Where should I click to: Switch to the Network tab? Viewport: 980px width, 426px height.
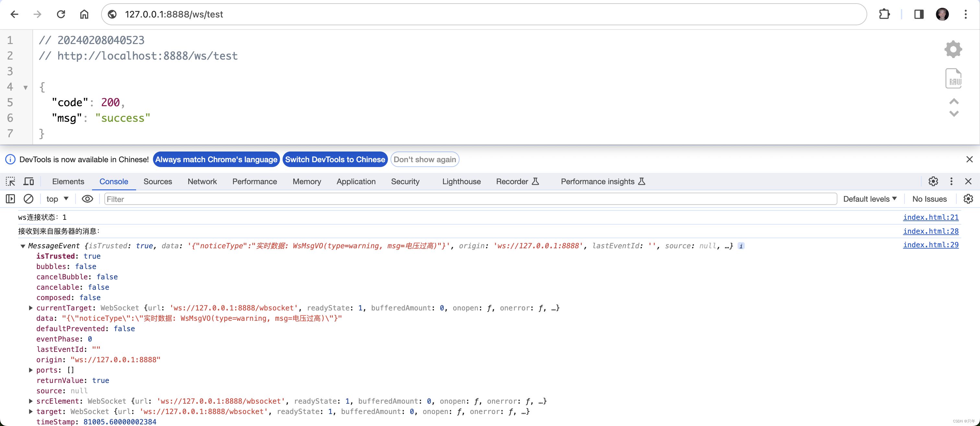tap(203, 181)
